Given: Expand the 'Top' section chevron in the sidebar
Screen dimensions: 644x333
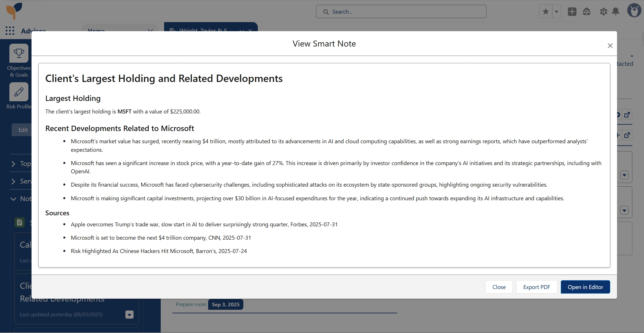Looking at the screenshot, I should coord(13,164).
